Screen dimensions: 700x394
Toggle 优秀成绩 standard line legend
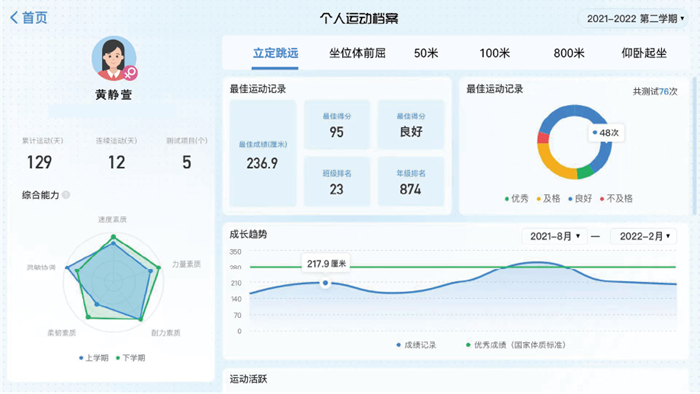click(x=516, y=345)
